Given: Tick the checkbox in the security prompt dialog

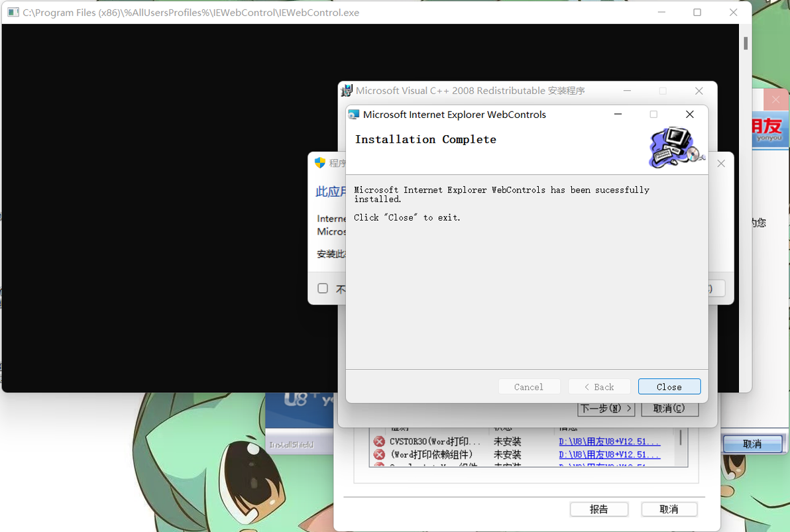Looking at the screenshot, I should pos(323,288).
